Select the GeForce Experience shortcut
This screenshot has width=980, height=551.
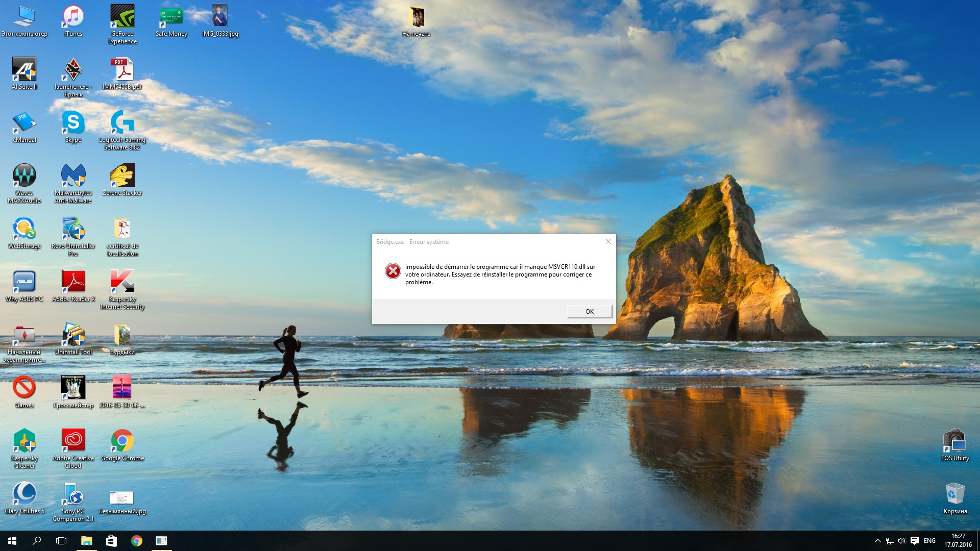[x=122, y=24]
